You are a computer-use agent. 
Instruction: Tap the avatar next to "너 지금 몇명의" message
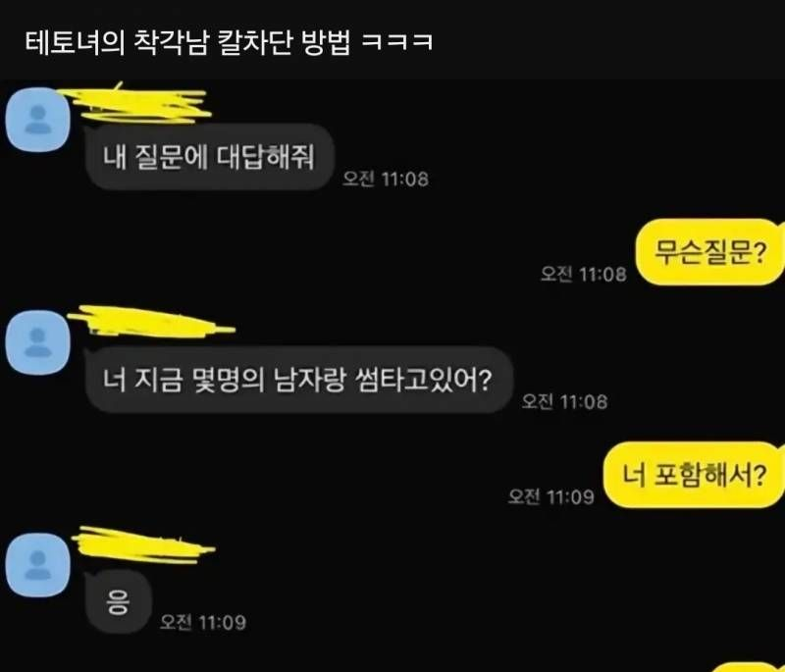[37, 342]
